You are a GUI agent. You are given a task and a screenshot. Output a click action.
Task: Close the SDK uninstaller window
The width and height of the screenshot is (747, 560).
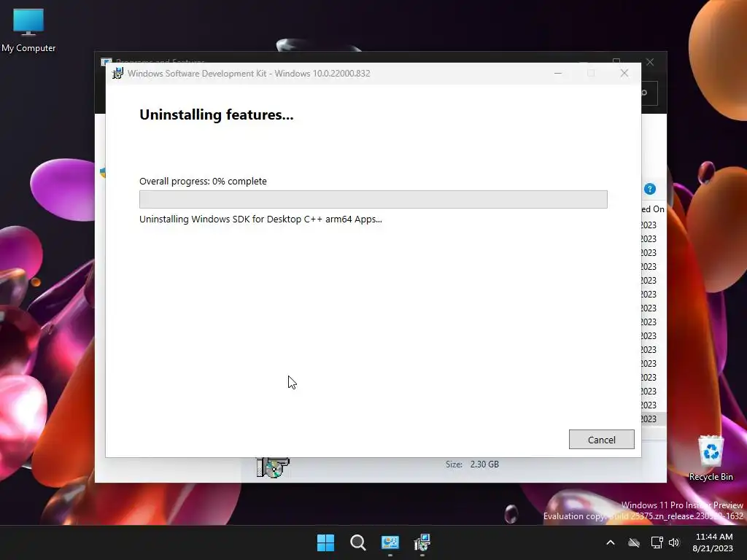(624, 74)
